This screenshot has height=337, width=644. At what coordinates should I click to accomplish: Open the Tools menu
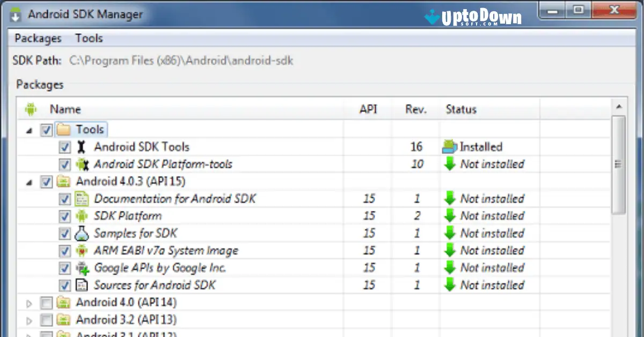pos(89,38)
